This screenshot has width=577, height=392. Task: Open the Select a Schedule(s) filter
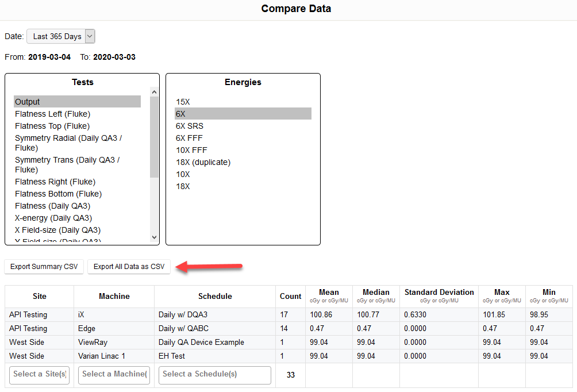coord(214,375)
